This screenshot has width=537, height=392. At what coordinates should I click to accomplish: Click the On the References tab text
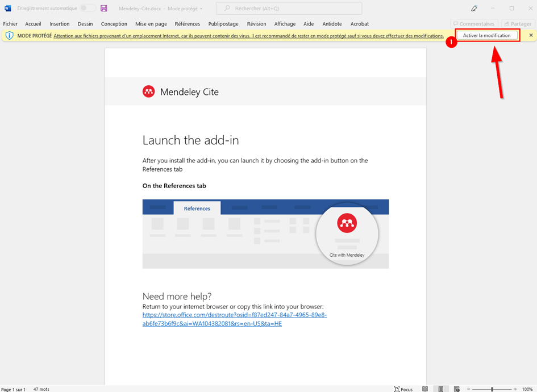pyautogui.click(x=174, y=186)
